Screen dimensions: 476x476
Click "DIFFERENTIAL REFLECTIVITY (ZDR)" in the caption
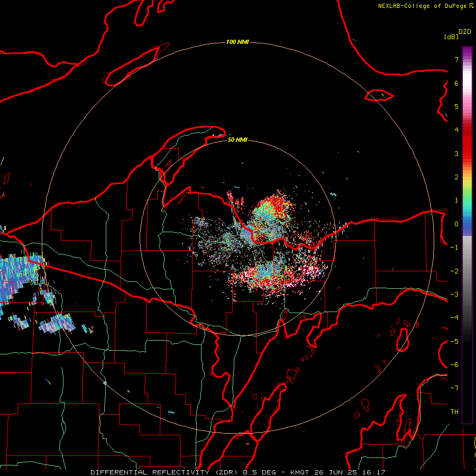(x=165, y=472)
